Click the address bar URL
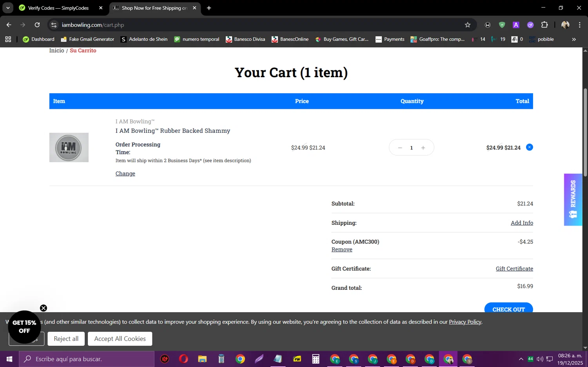The height and width of the screenshot is (367, 588). click(x=93, y=25)
